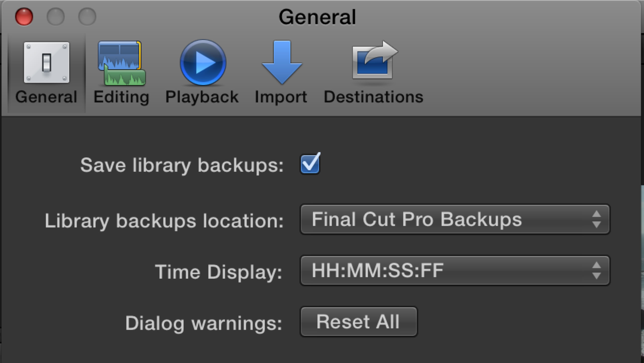
Task: Click the arrows on Library backups location popup
Action: tap(596, 219)
